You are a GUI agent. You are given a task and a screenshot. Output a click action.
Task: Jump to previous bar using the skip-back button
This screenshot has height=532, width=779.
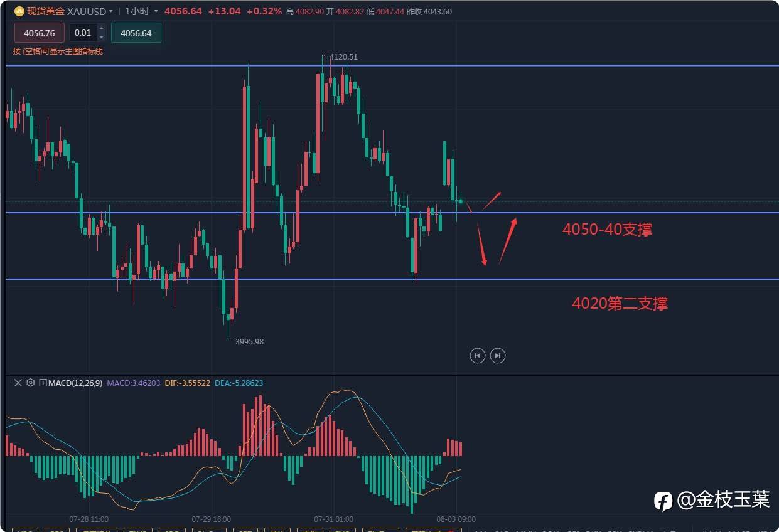[x=478, y=356]
